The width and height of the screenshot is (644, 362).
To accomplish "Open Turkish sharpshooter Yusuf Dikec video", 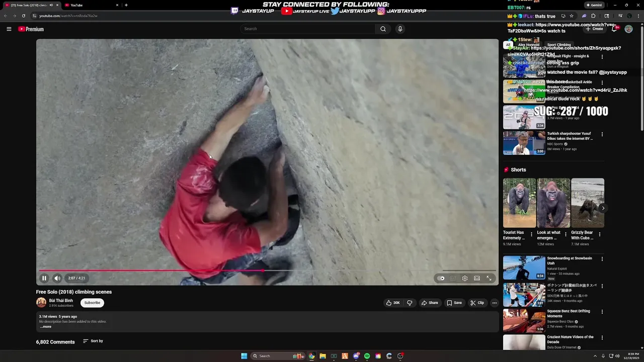I will [524, 143].
